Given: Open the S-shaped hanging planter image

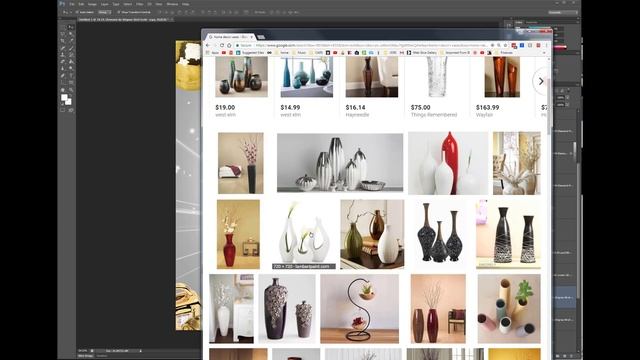Looking at the screenshot, I should point(360,309).
